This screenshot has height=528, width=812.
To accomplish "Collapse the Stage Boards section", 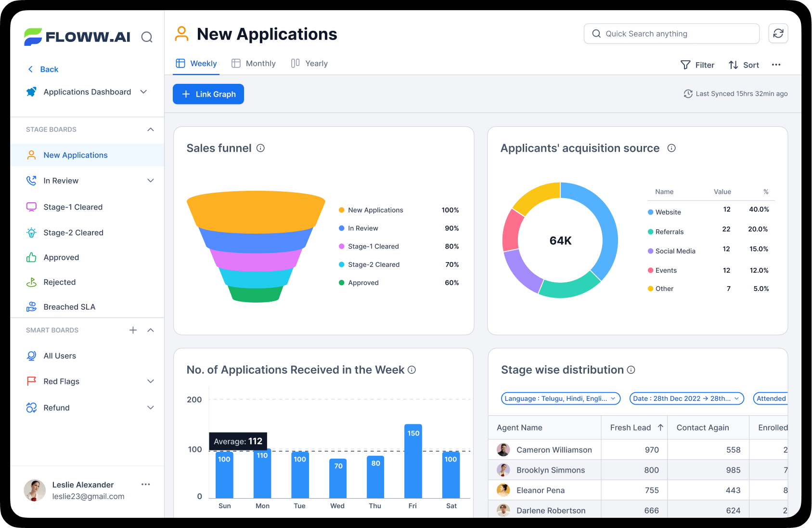I will [x=151, y=129].
